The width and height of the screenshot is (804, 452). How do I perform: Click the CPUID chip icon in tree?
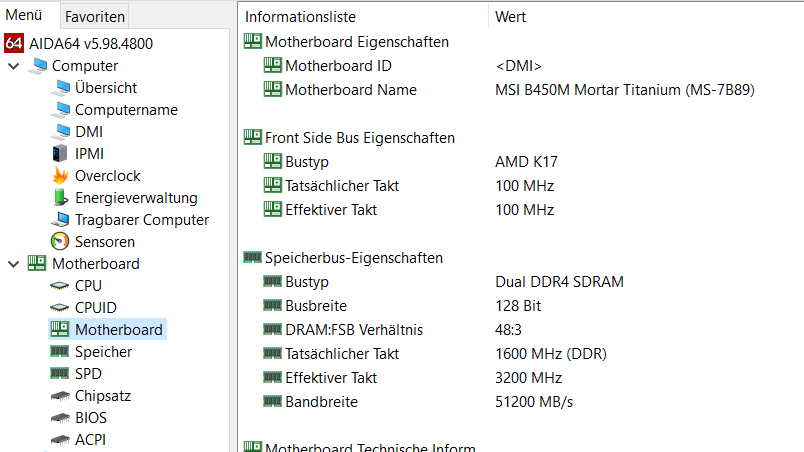(x=59, y=307)
